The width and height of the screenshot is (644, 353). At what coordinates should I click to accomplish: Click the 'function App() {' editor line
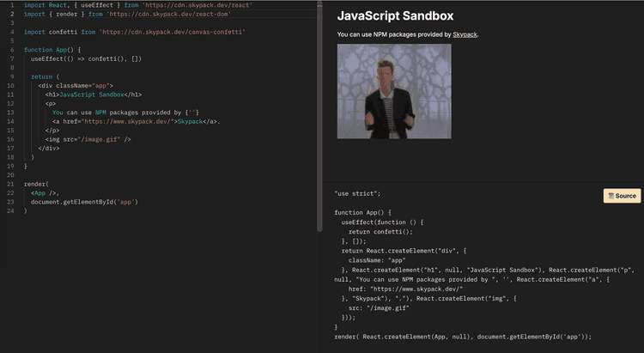point(52,50)
